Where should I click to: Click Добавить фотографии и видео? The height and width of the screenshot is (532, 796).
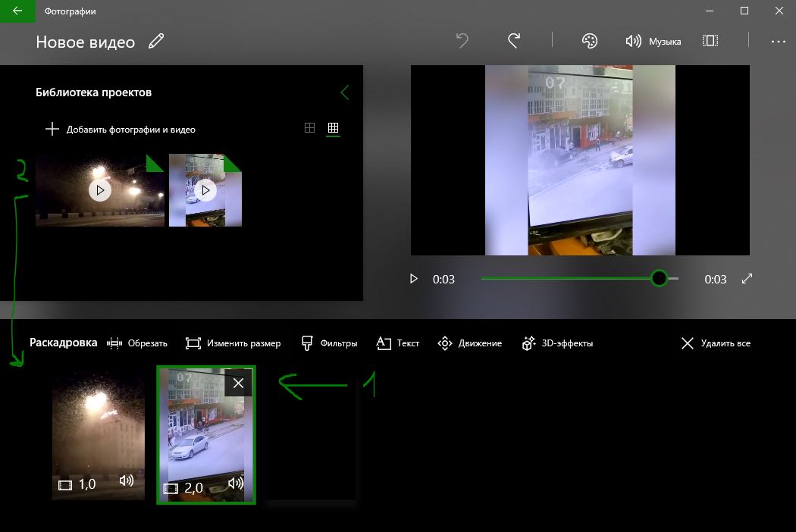(x=121, y=130)
